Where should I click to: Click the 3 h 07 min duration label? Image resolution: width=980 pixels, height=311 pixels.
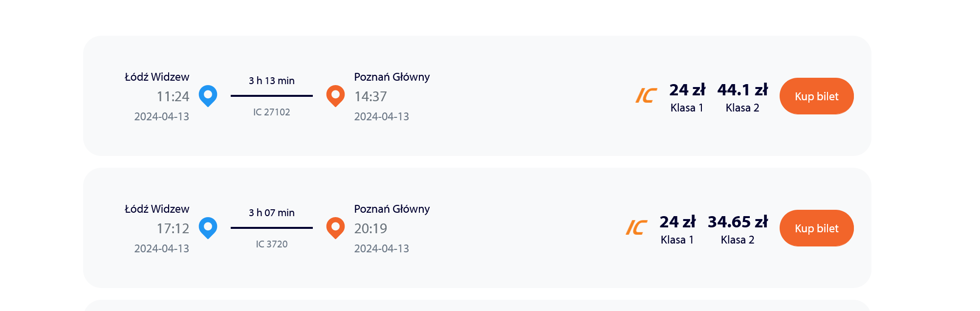[x=272, y=213]
